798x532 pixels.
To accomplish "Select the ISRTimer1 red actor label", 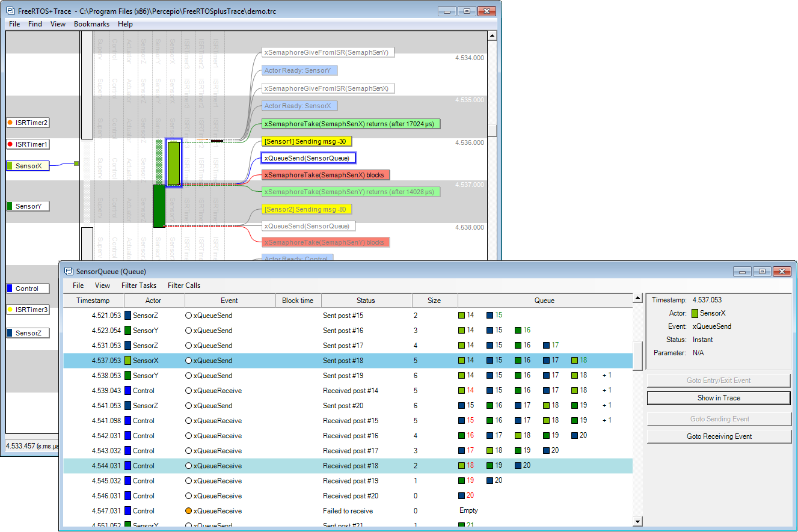I will click(28, 145).
